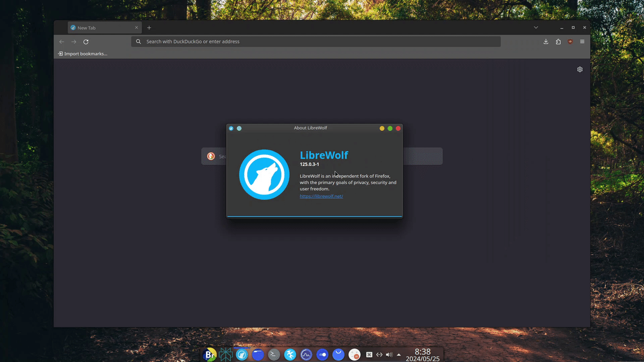Viewport: 644px width, 362px height.
Task: Open the blue file manager dock icon
Action: [258, 354]
